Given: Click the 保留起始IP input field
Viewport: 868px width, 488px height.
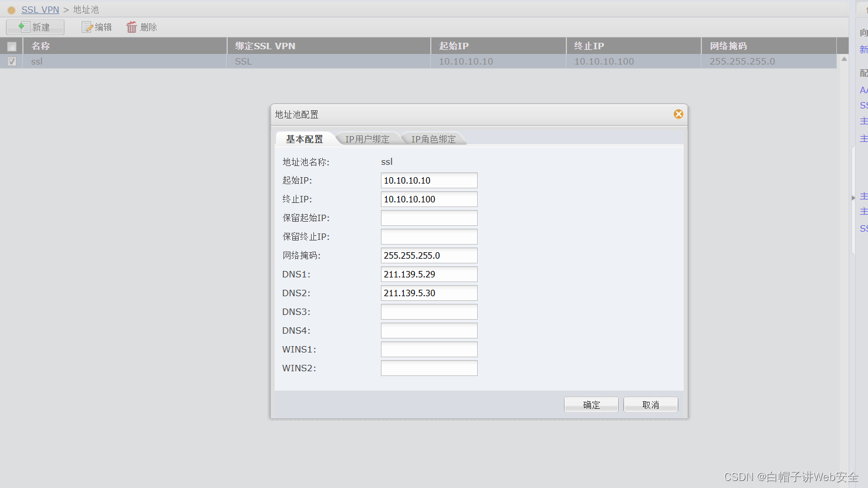Looking at the screenshot, I should point(429,218).
